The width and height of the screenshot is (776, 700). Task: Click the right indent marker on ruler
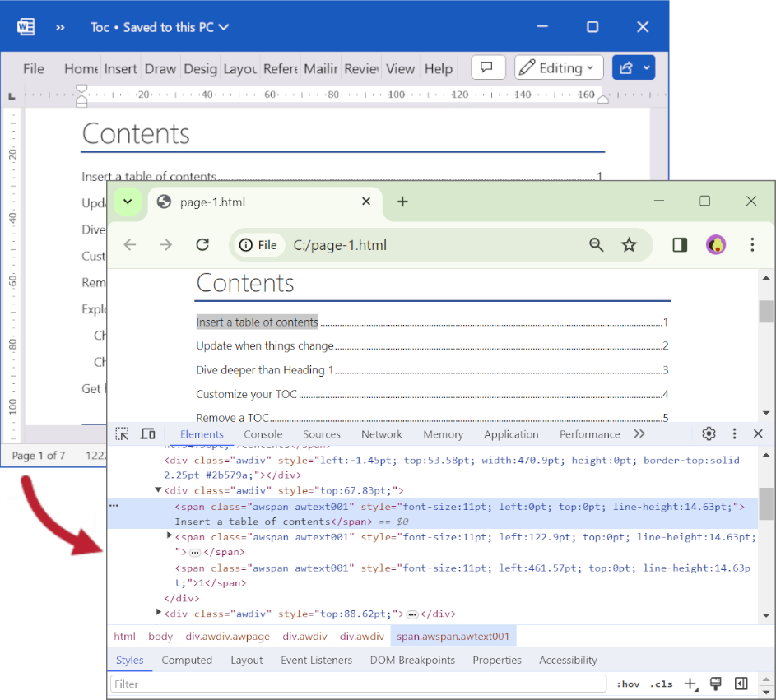tap(603, 99)
